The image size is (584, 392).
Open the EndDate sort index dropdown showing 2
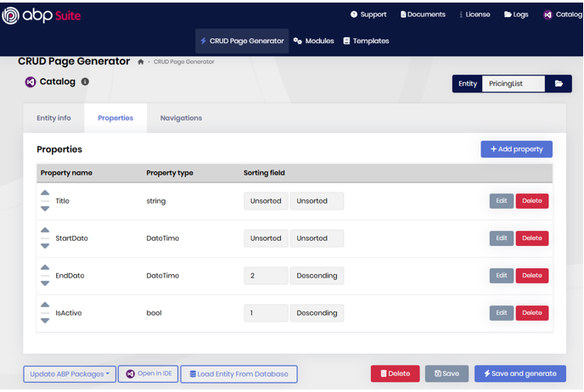pyautogui.click(x=266, y=276)
